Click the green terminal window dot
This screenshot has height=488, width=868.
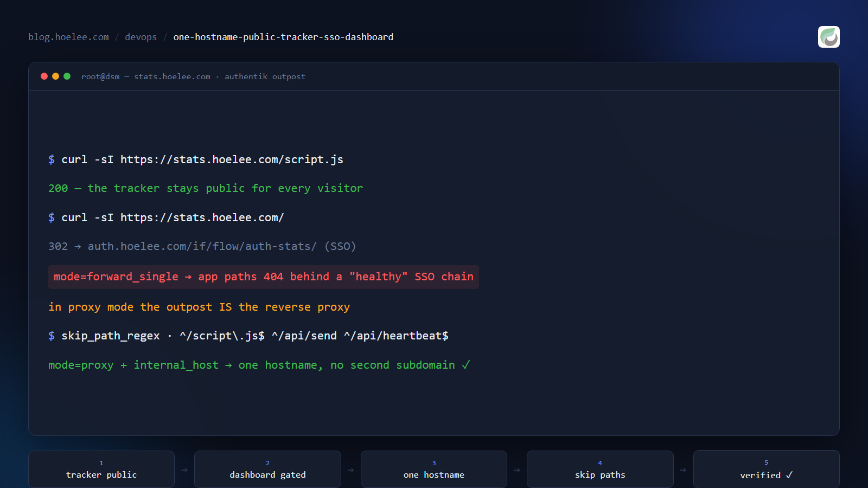click(67, 76)
